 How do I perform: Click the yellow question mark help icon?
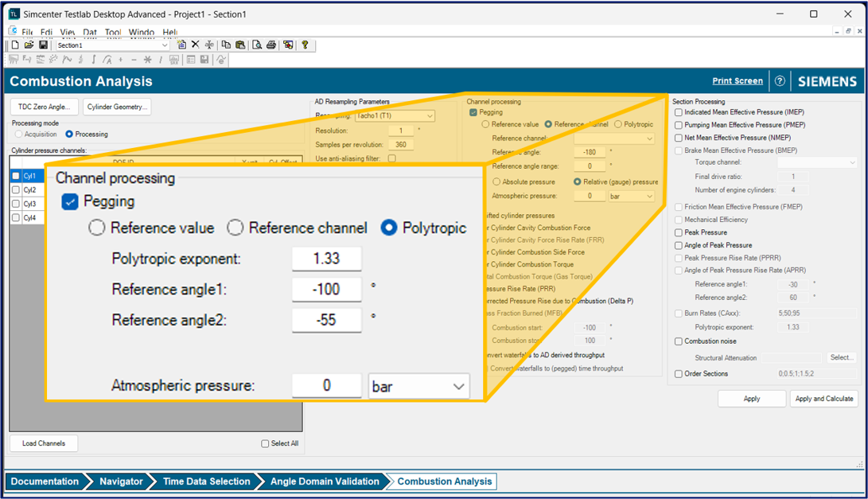click(305, 45)
